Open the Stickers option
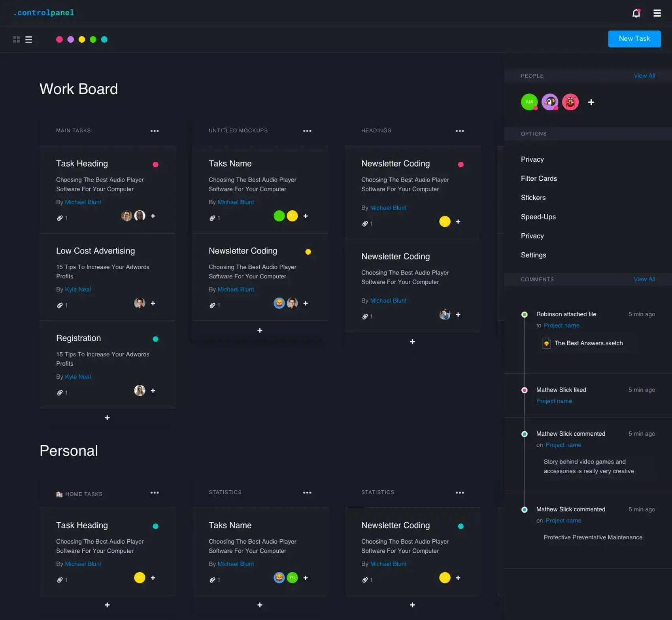Image resolution: width=672 pixels, height=620 pixels. point(533,198)
